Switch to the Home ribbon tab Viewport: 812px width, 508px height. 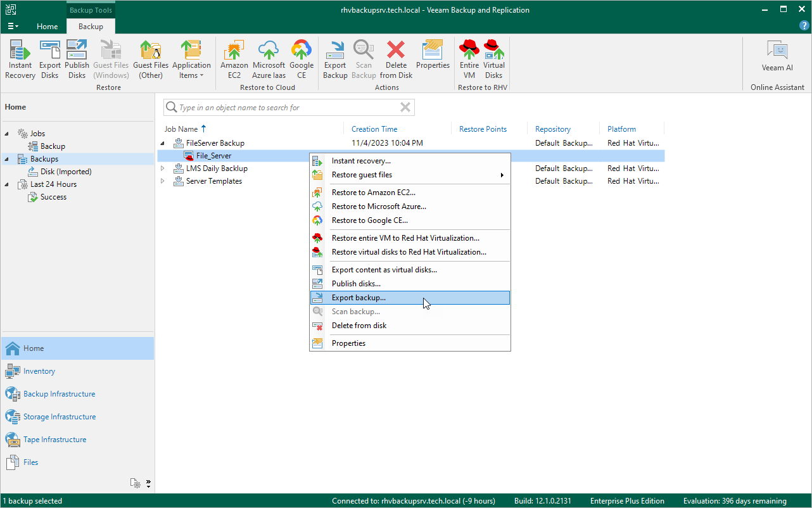click(48, 27)
